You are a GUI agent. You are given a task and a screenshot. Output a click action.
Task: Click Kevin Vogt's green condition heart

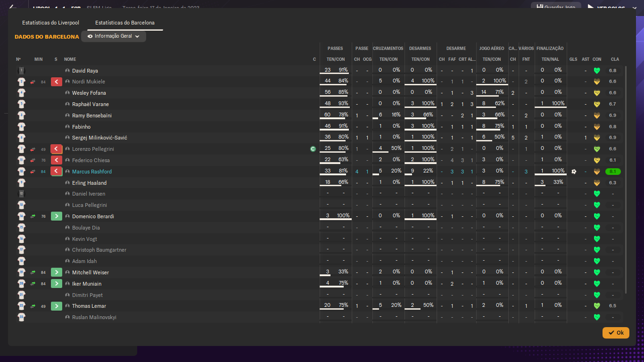(x=596, y=239)
